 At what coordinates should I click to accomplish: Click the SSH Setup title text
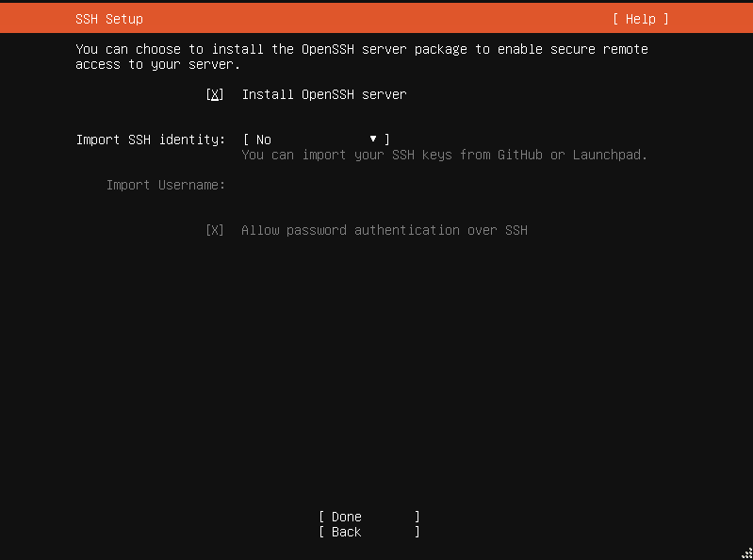coord(109,19)
